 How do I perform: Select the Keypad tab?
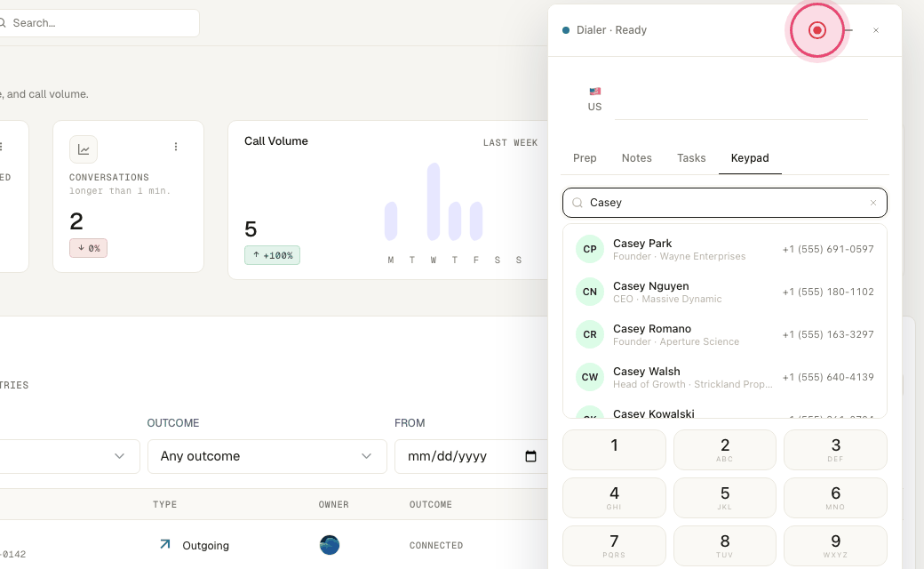tap(750, 158)
